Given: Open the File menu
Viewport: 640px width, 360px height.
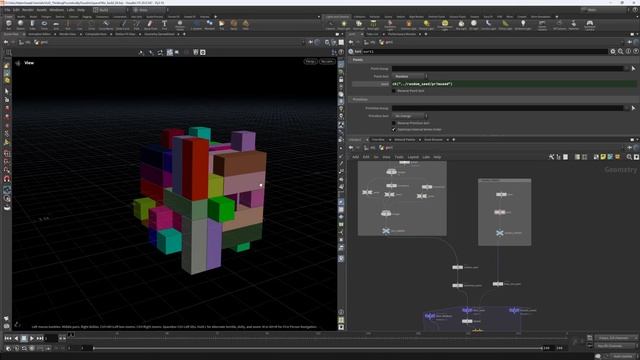Looking at the screenshot, I should click(x=7, y=10).
